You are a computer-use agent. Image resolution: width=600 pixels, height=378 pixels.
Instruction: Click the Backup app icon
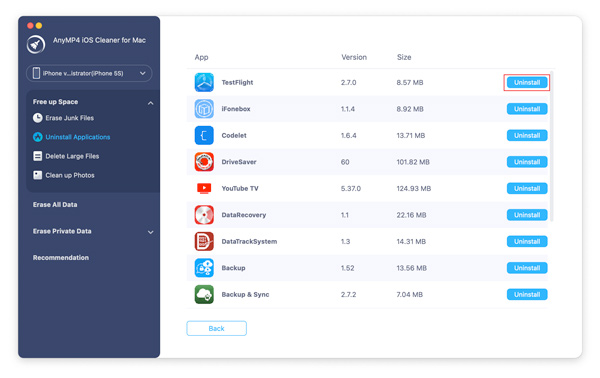click(204, 268)
